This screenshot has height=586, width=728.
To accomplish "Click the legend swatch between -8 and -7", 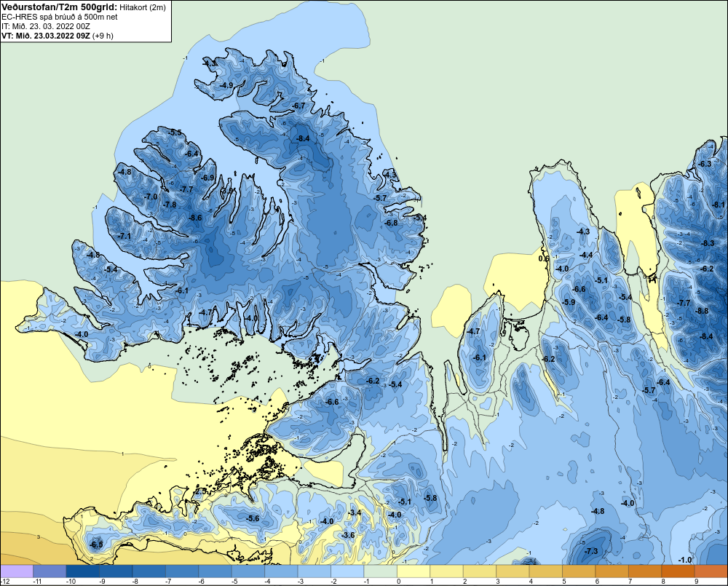I will (149, 571).
